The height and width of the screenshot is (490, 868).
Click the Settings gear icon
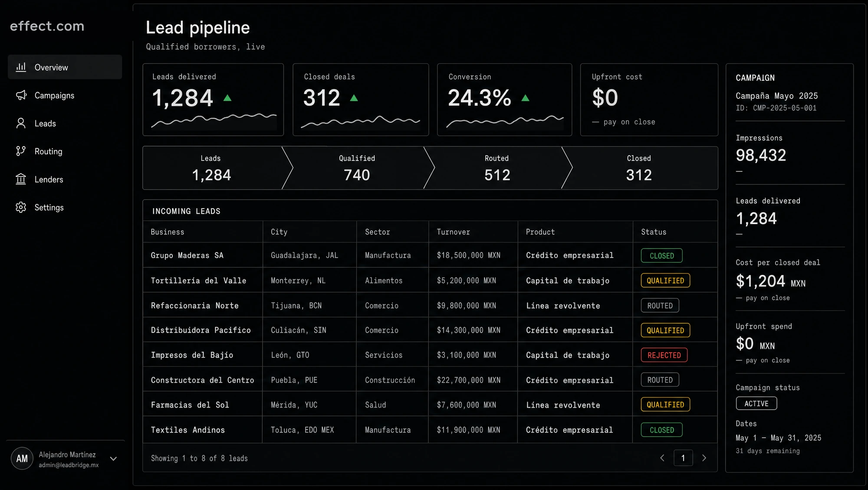(x=21, y=207)
